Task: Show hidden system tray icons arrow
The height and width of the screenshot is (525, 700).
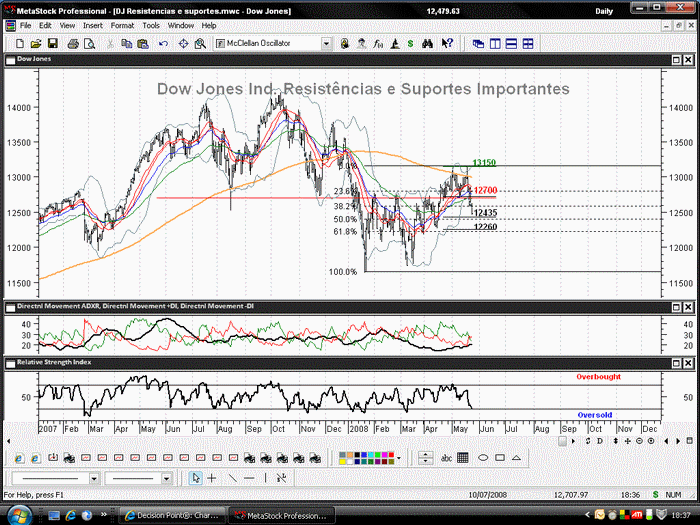Action: click(588, 515)
